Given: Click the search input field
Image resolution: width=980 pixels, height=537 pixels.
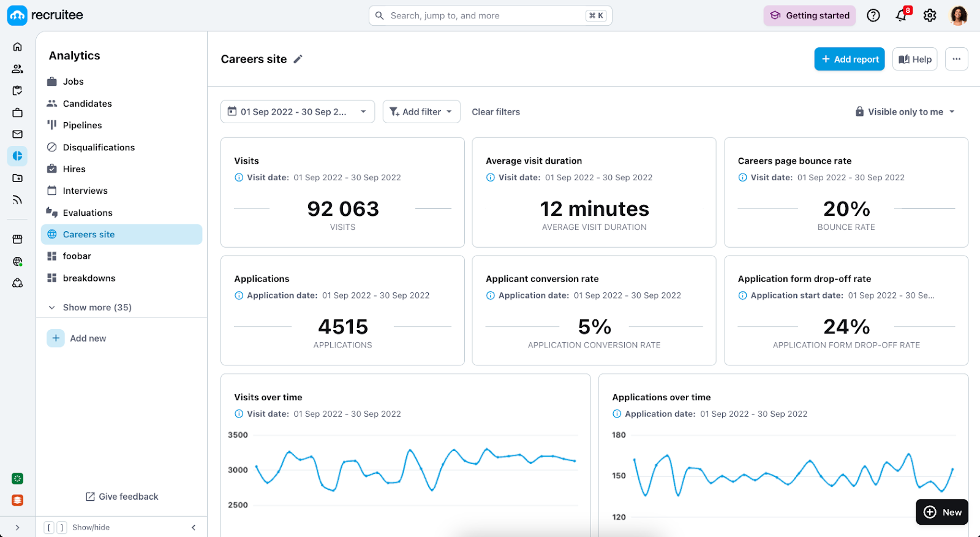Looking at the screenshot, I should coord(484,16).
